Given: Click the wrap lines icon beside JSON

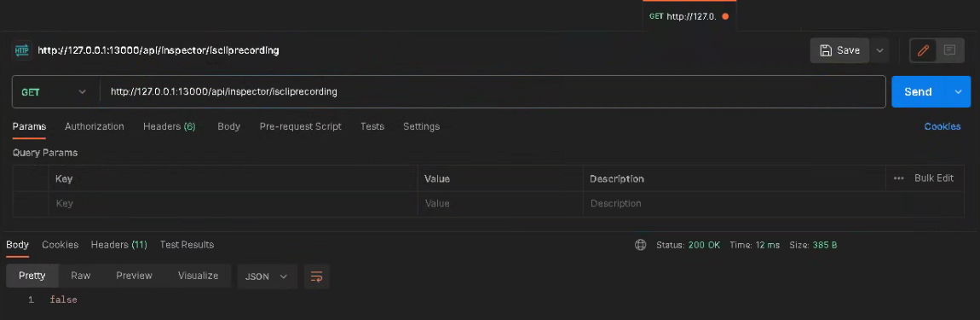Looking at the screenshot, I should pos(317,276).
